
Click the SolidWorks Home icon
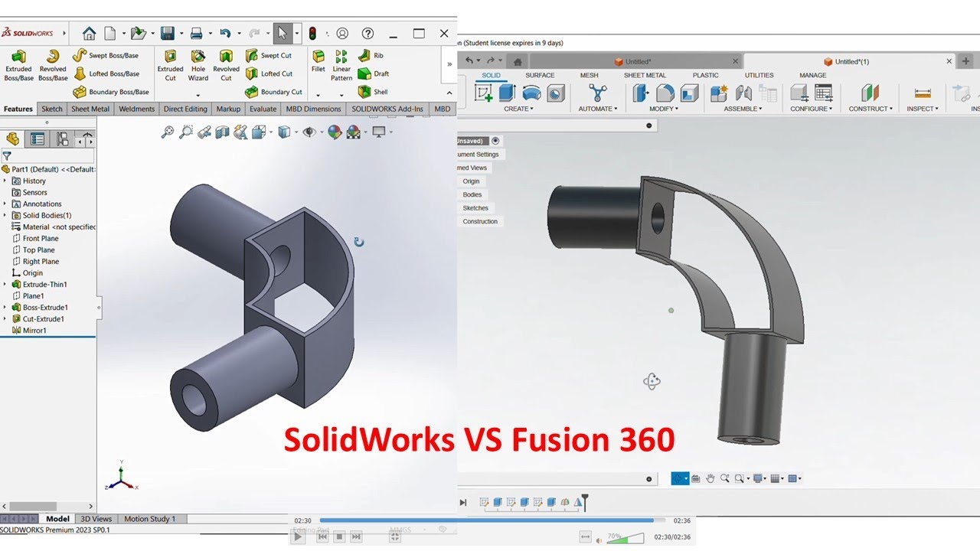pos(90,34)
